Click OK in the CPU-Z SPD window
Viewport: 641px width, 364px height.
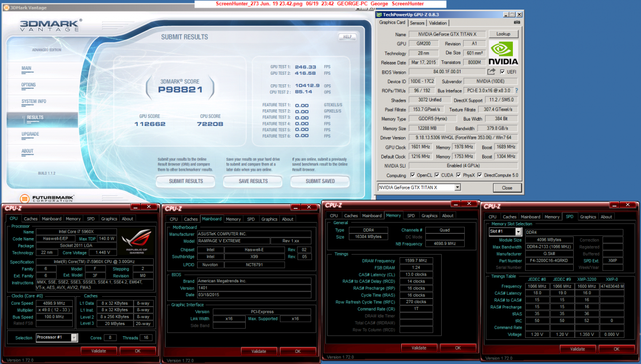[616, 349]
